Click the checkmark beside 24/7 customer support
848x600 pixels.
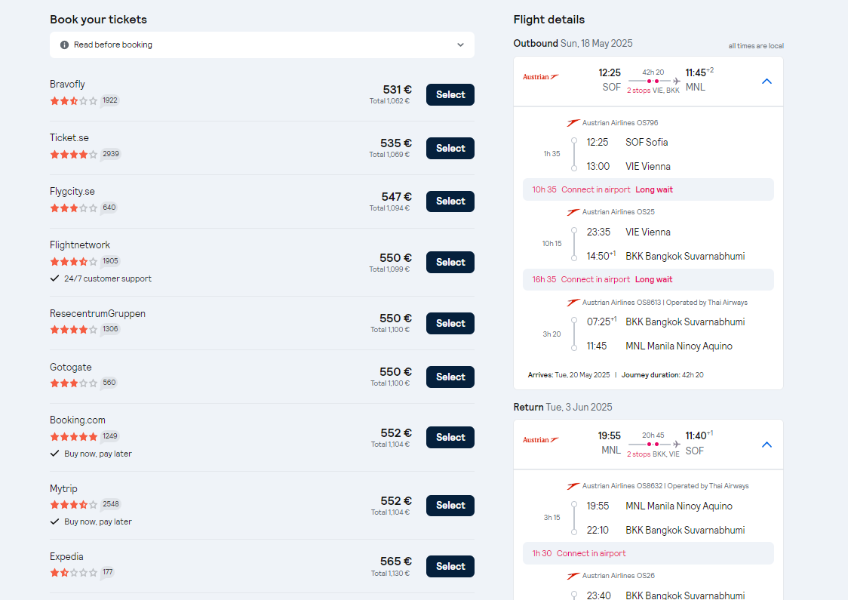tap(54, 279)
